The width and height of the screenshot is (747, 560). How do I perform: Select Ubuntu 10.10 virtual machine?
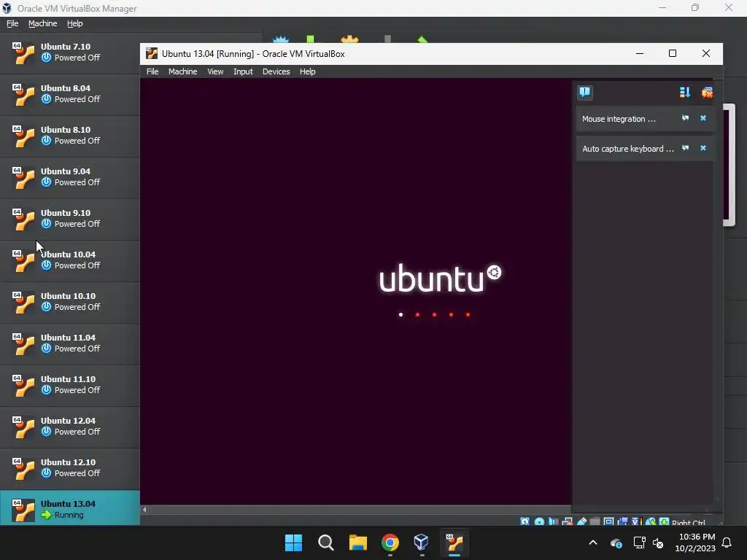coord(69,303)
